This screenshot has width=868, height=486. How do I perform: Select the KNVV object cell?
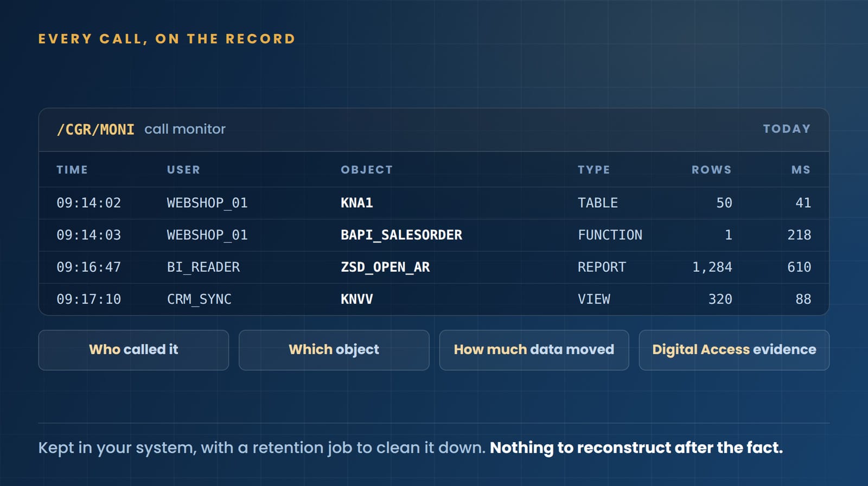357,299
